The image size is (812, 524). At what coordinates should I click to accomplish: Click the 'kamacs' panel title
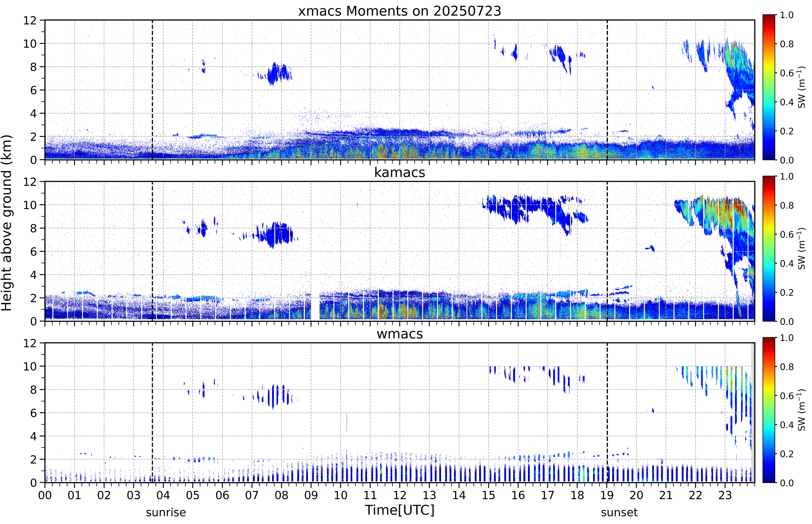[x=400, y=172]
